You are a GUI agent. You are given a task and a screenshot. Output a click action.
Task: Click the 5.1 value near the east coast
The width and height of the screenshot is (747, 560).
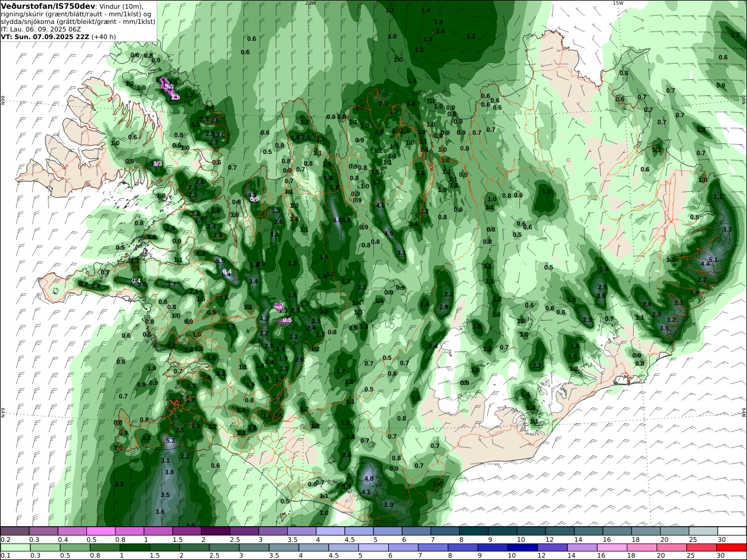[x=713, y=260]
